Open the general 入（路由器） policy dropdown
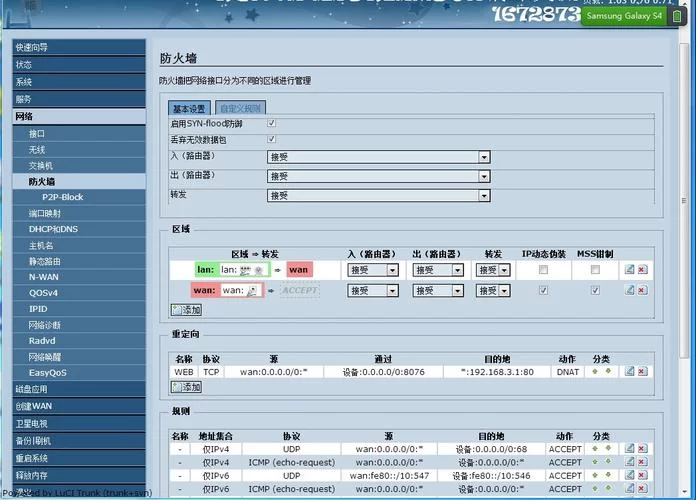The image size is (696, 500). (379, 157)
